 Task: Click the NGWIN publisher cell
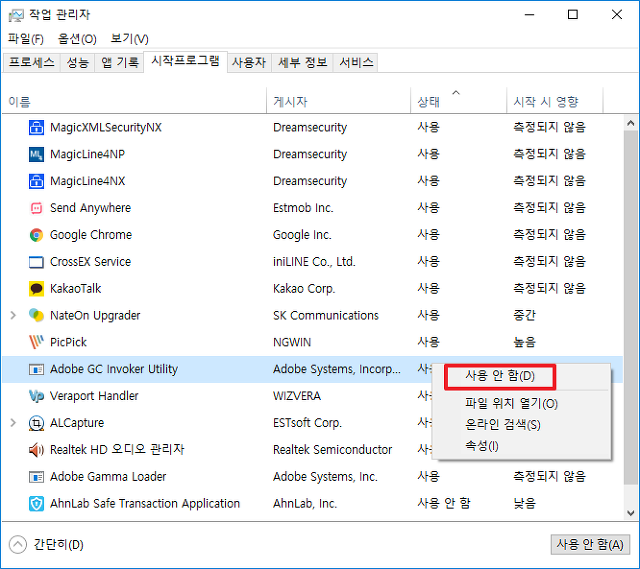[292, 342]
